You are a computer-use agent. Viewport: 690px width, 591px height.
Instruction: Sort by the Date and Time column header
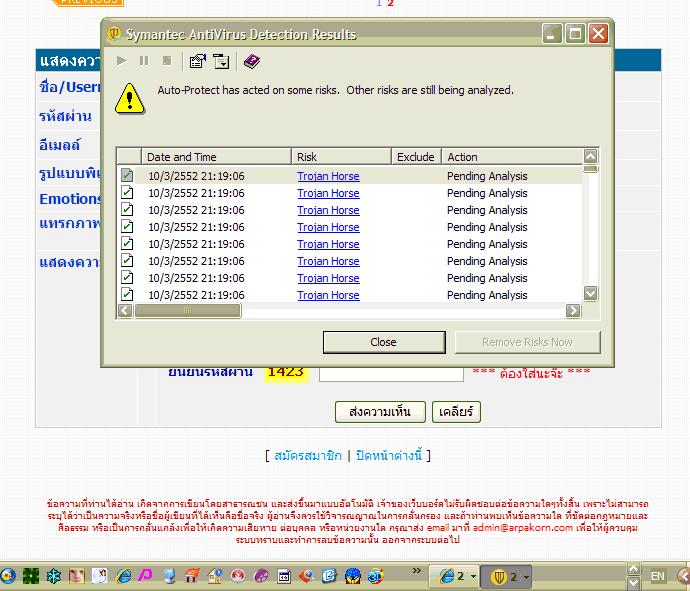[216, 157]
